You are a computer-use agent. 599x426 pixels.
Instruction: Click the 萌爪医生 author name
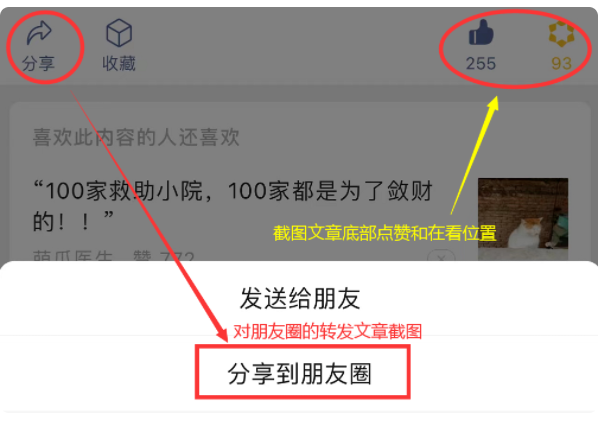click(73, 256)
